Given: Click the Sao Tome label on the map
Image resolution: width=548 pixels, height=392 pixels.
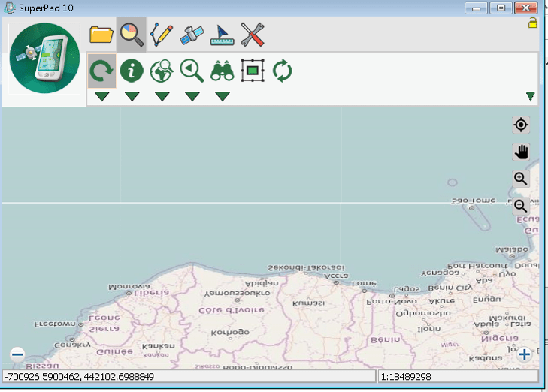Looking at the screenshot, I should click(474, 201).
